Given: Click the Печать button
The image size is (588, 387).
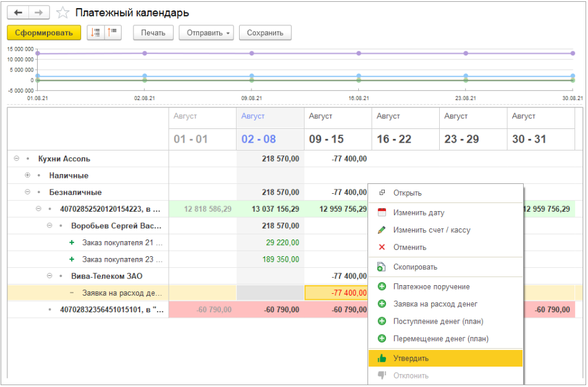Looking at the screenshot, I should [x=153, y=33].
